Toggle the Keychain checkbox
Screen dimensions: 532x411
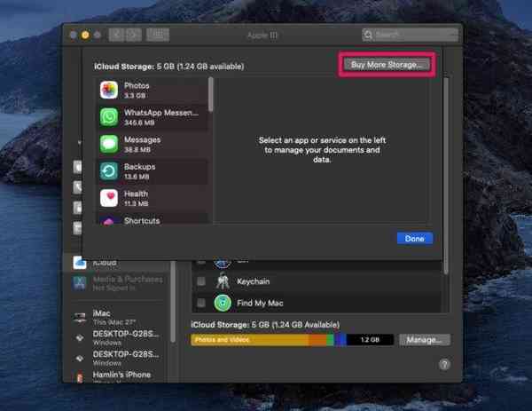click(201, 281)
